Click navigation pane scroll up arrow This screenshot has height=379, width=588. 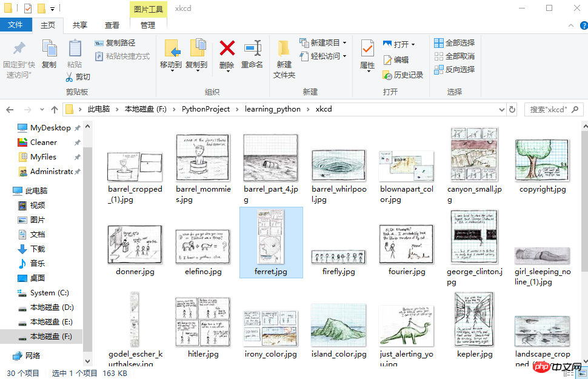click(x=87, y=127)
